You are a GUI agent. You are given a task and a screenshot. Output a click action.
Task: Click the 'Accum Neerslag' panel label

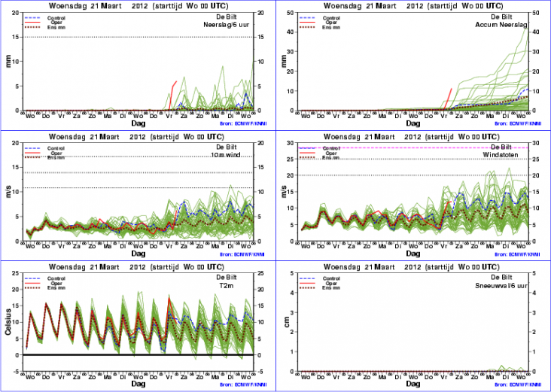(x=501, y=25)
